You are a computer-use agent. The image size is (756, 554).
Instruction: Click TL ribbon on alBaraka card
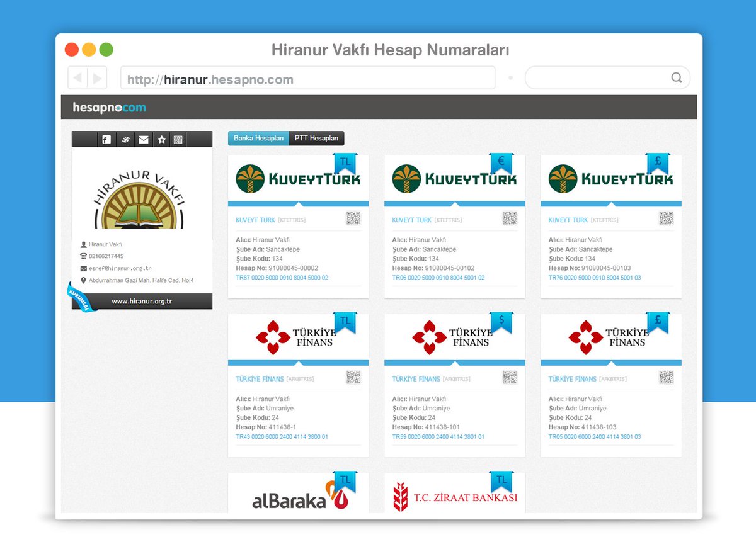click(x=345, y=482)
